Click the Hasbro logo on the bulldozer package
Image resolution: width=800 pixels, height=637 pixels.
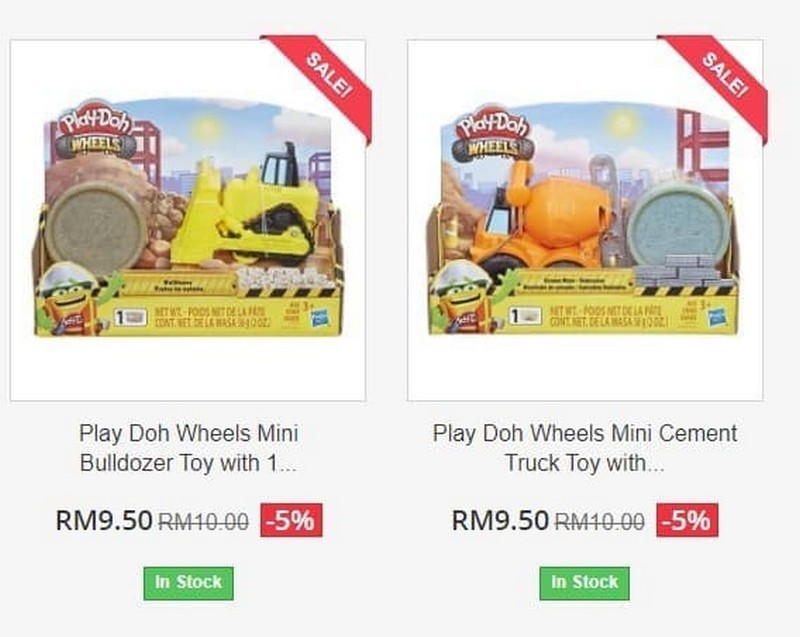click(x=320, y=318)
